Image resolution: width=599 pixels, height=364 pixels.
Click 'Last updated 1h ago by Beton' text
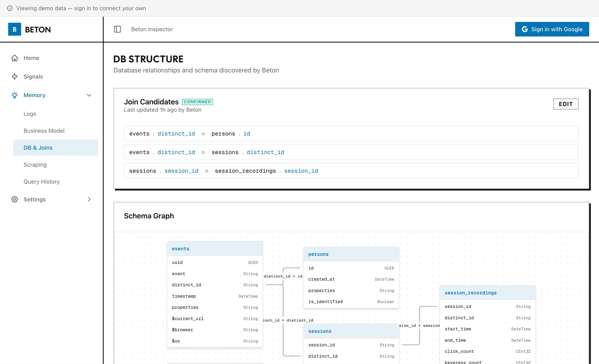(162, 110)
